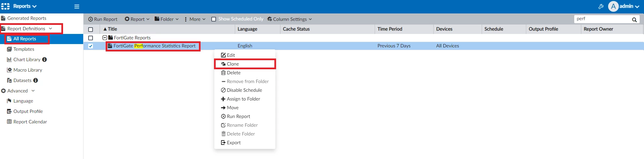Click the Datasets list icon in sidebar
This screenshot has width=644, height=159.
pos(9,80)
